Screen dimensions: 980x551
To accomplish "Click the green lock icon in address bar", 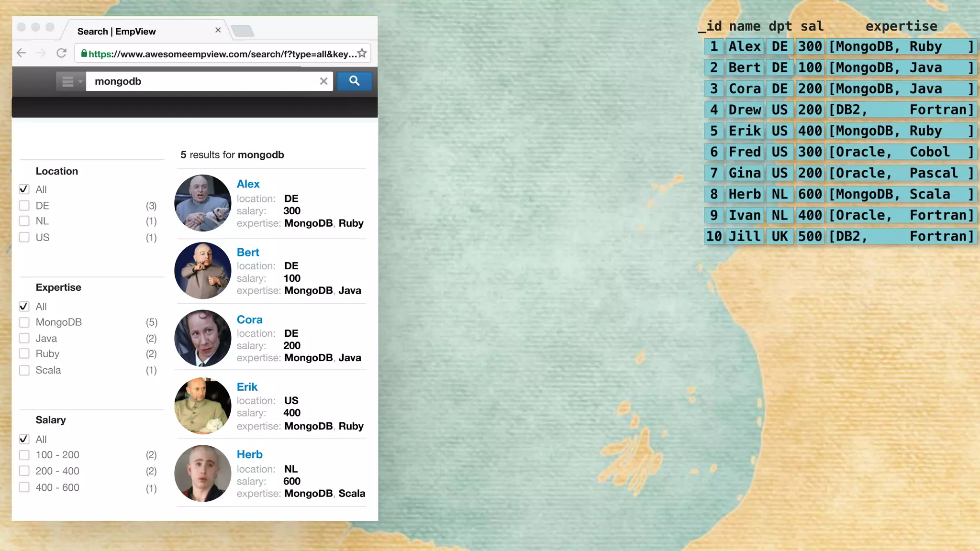I will click(x=84, y=54).
